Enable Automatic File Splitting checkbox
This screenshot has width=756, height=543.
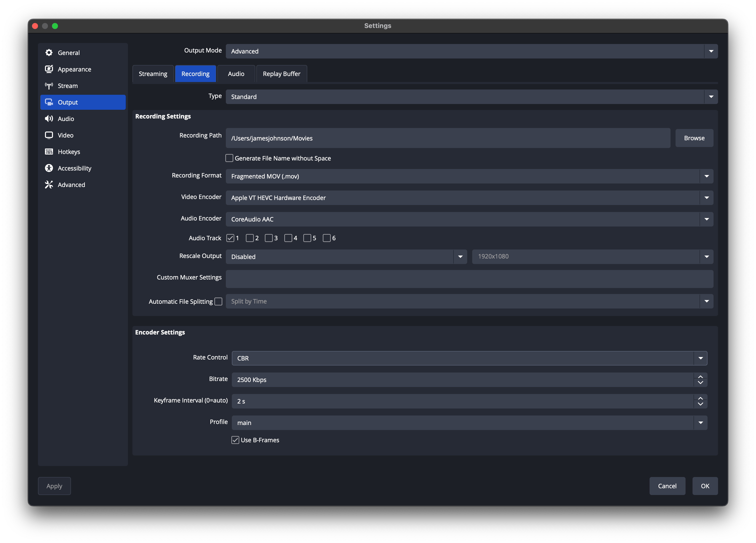click(x=218, y=301)
